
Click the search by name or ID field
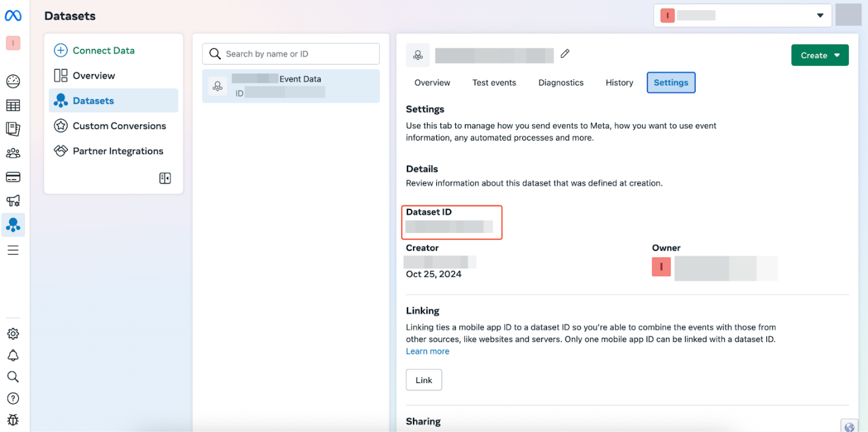[291, 54]
